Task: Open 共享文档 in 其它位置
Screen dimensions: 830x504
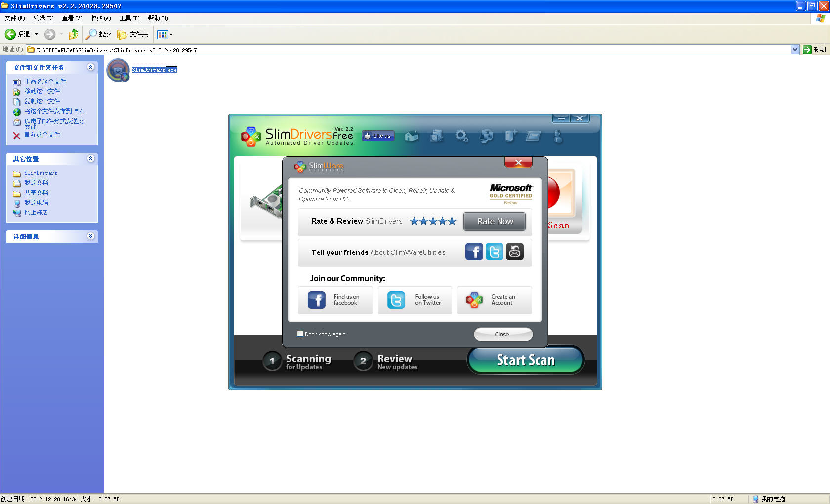Action: click(x=36, y=193)
